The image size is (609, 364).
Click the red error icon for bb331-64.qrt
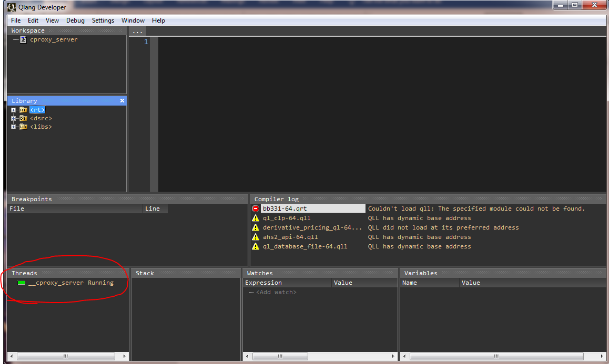click(x=256, y=209)
